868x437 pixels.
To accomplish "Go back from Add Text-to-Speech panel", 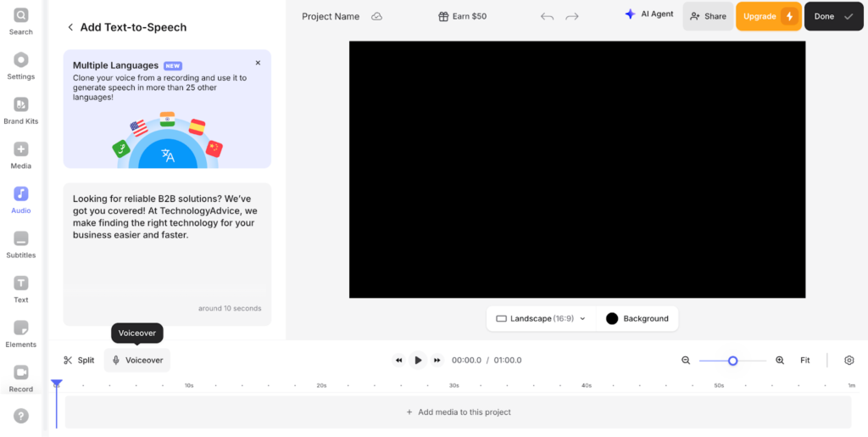I will [70, 27].
